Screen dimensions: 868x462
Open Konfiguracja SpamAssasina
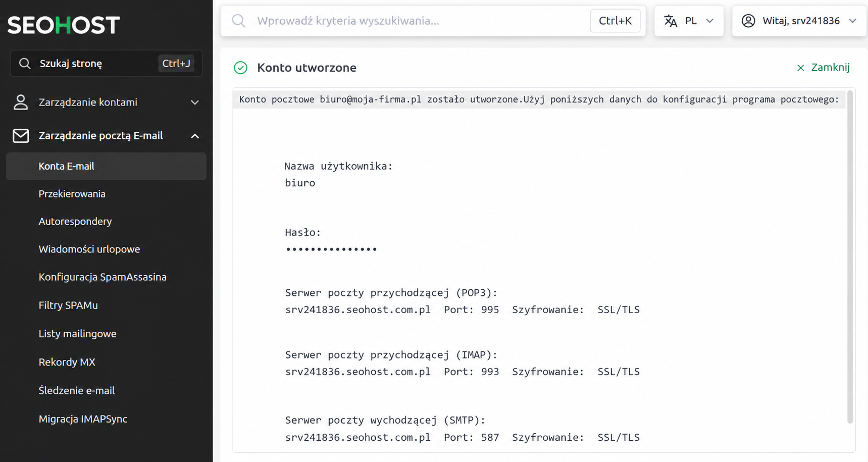point(103,277)
